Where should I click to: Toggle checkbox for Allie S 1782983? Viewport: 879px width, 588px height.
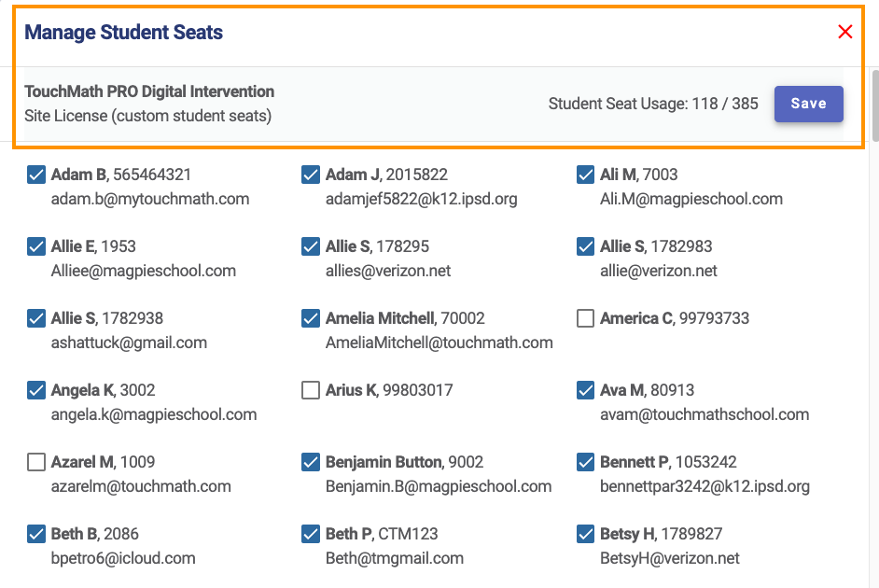[585, 246]
